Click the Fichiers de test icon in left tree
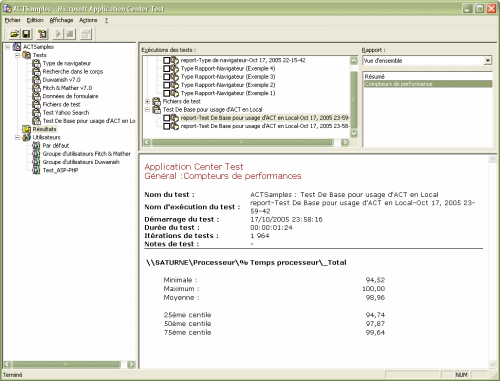500x381 pixels. tap(36, 104)
